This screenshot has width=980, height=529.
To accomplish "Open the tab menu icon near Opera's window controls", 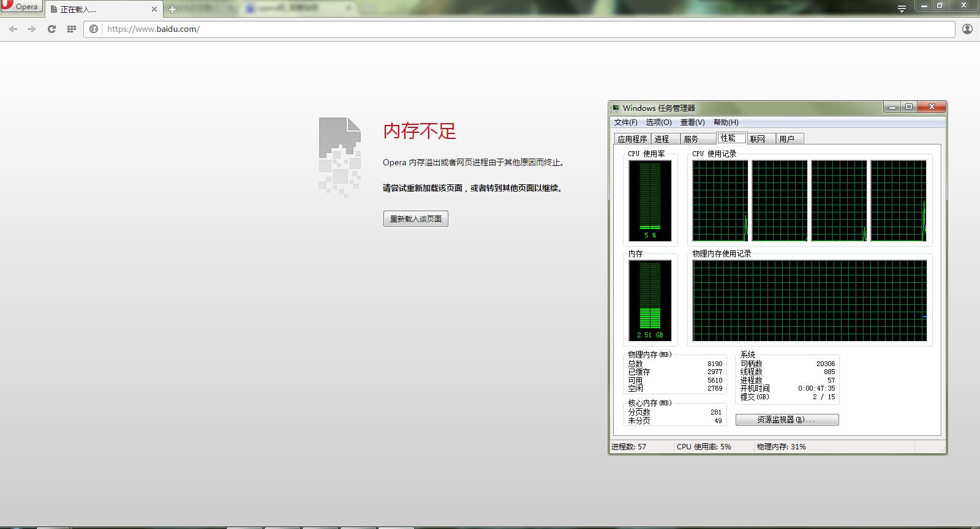I will 902,9.
